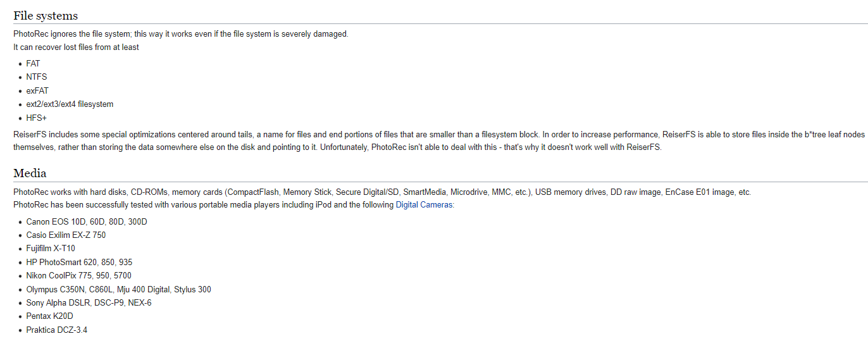
Task: Click Nikon CoolPix 775, 950, 5700
Action: [79, 276]
